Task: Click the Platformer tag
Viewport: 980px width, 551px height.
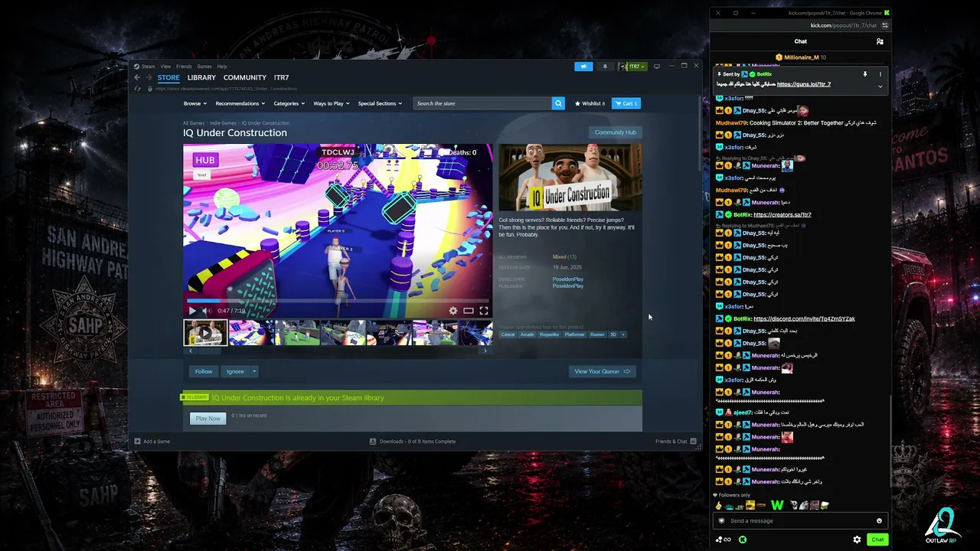Action: pos(574,334)
